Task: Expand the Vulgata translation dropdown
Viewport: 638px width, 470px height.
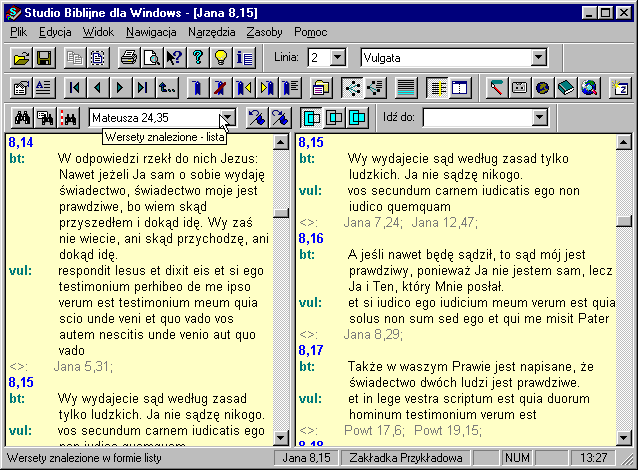Action: (538, 57)
